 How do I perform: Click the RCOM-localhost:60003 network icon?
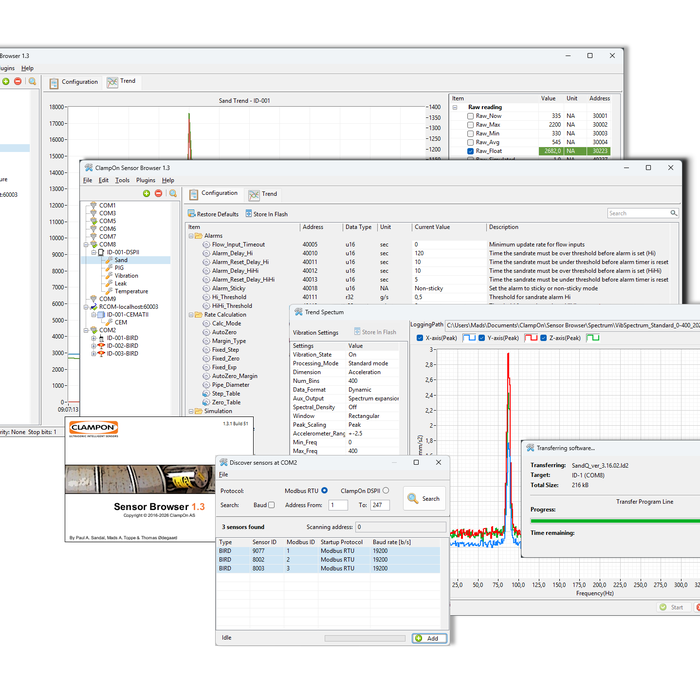93,307
